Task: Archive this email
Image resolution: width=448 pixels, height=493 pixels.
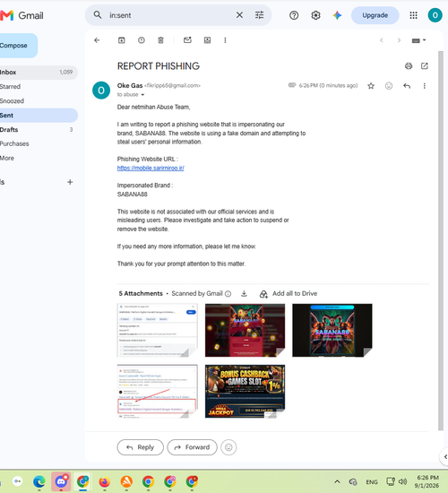Action: pyautogui.click(x=121, y=40)
